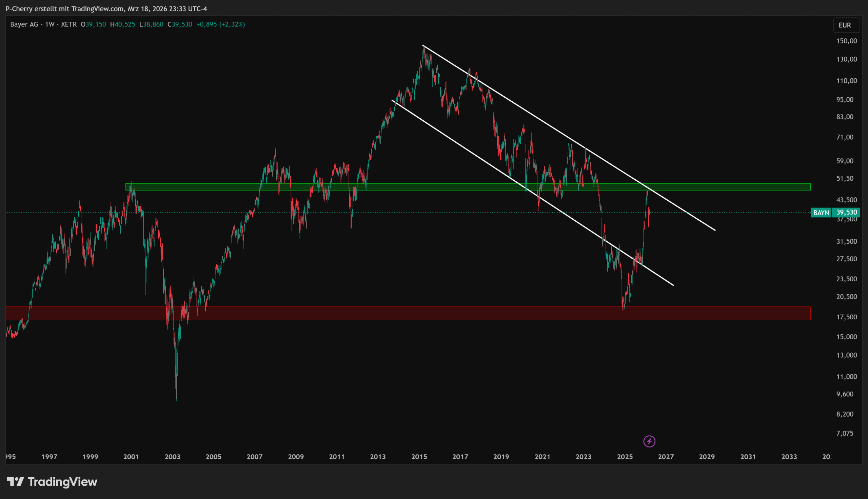Click the TradingView.com text in header
This screenshot has height=499, width=868.
[98, 8]
